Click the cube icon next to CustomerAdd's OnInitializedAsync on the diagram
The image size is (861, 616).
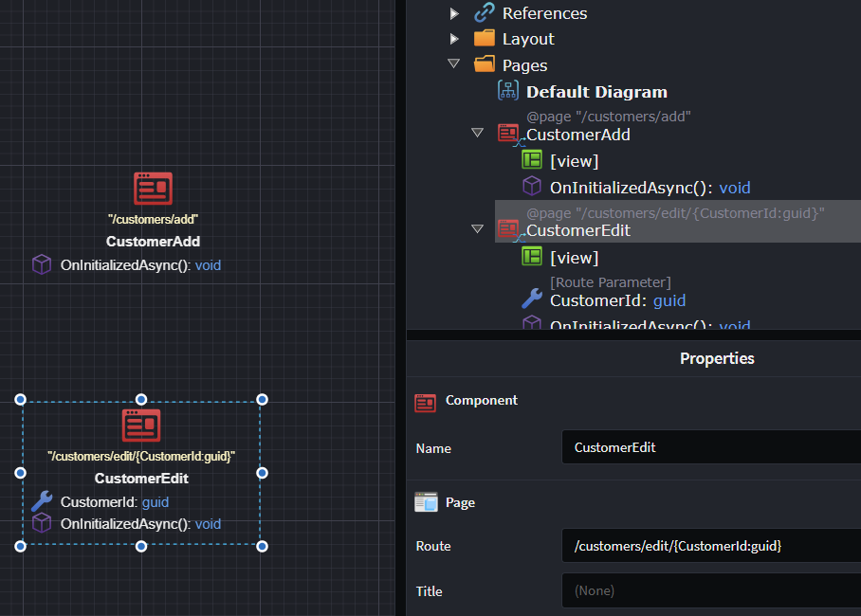point(42,264)
